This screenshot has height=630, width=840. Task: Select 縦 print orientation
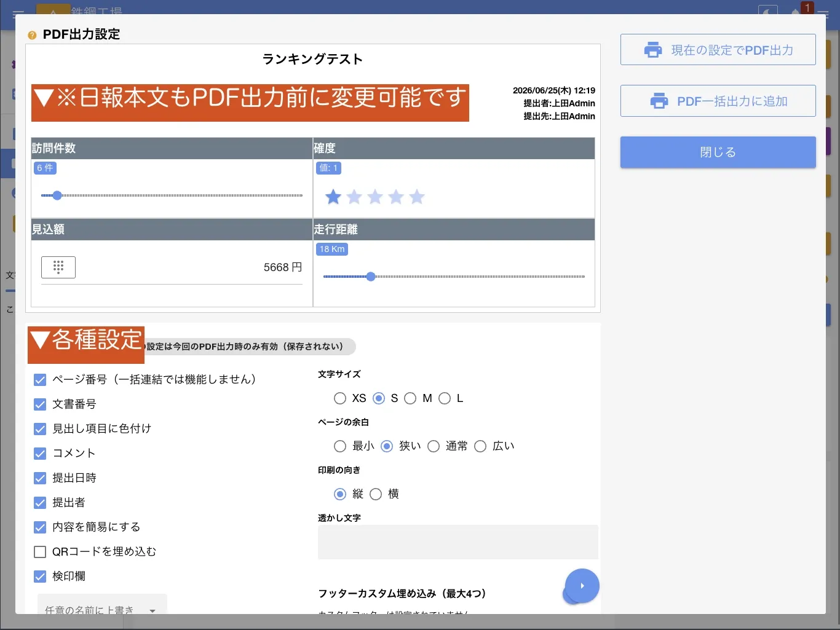pos(340,494)
